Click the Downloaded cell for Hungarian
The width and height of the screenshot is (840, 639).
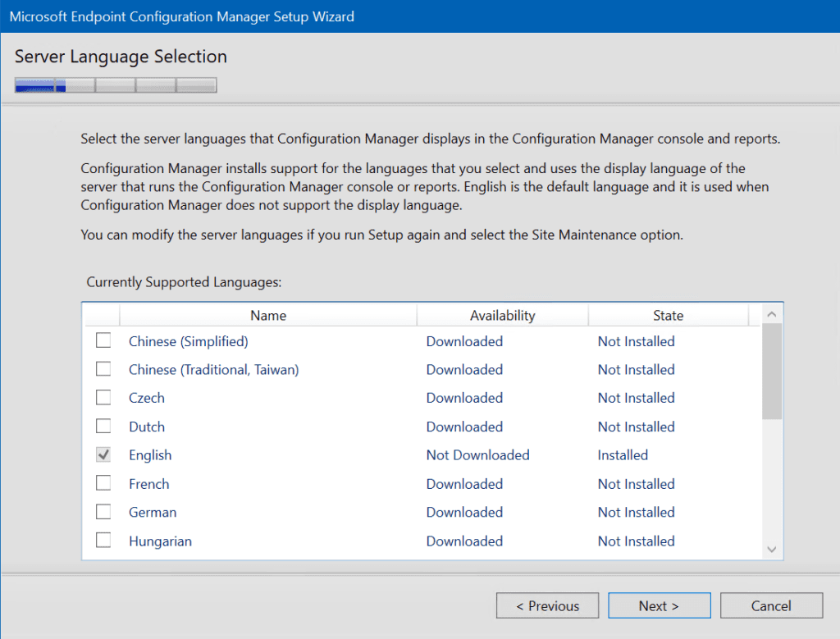pyautogui.click(x=464, y=541)
